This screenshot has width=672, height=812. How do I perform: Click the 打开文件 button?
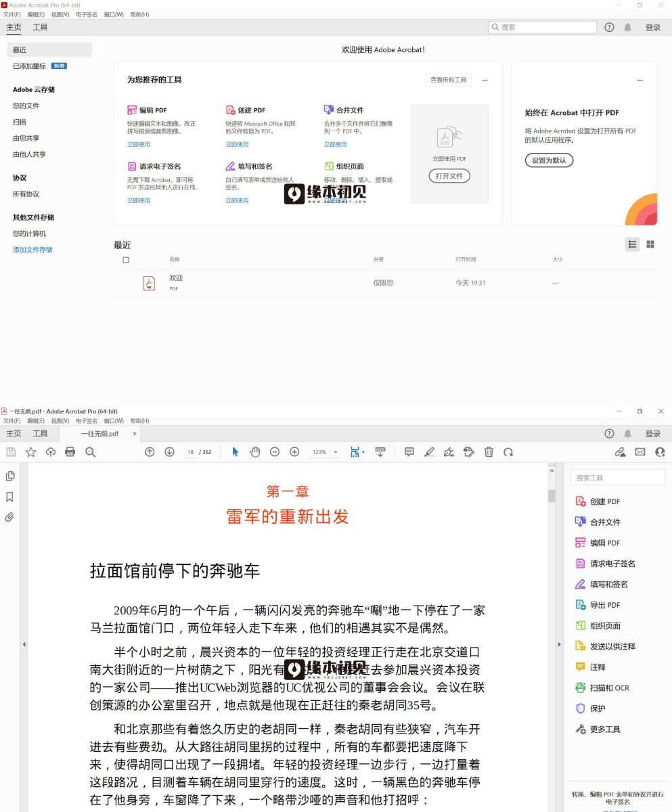[449, 176]
